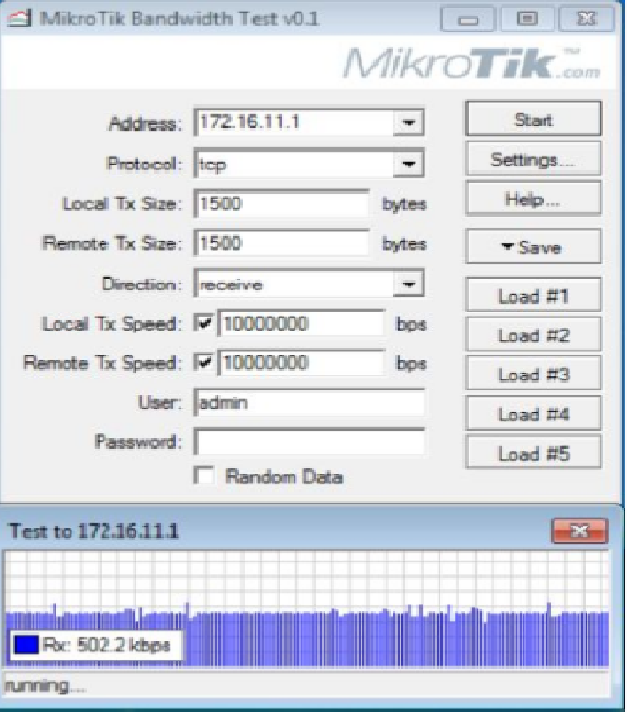Click the Password: label
Image resolution: width=628 pixels, height=714 pixels.
point(138,441)
